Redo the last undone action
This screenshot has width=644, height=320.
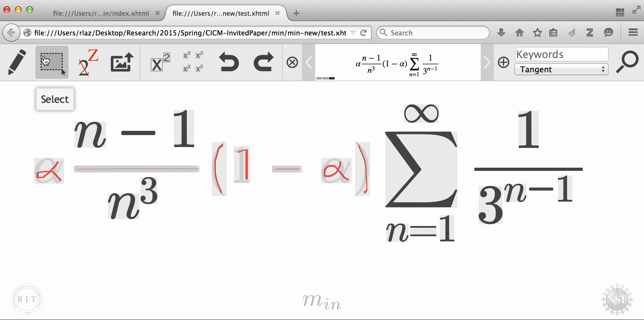coord(263,62)
